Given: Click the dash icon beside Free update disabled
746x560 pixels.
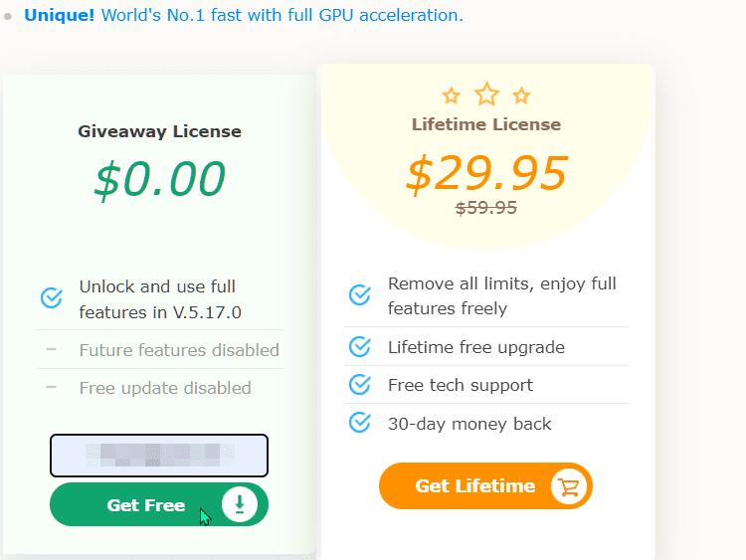Looking at the screenshot, I should (51, 388).
